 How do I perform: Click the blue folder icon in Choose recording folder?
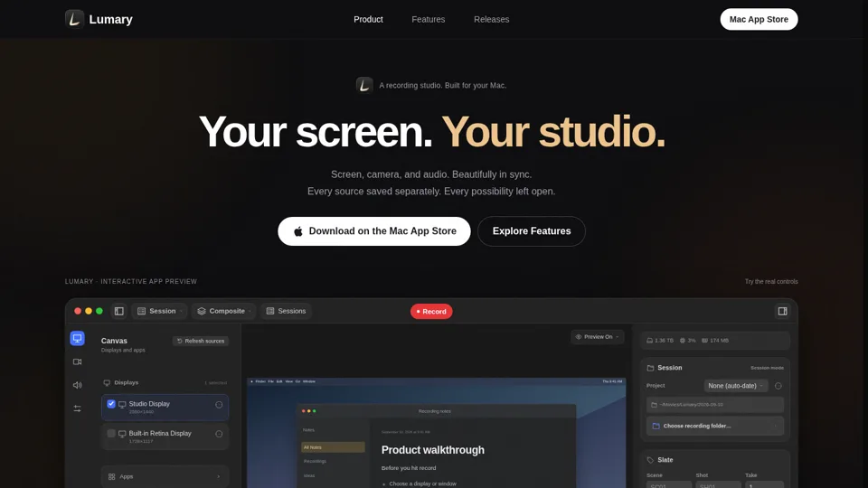[656, 426]
